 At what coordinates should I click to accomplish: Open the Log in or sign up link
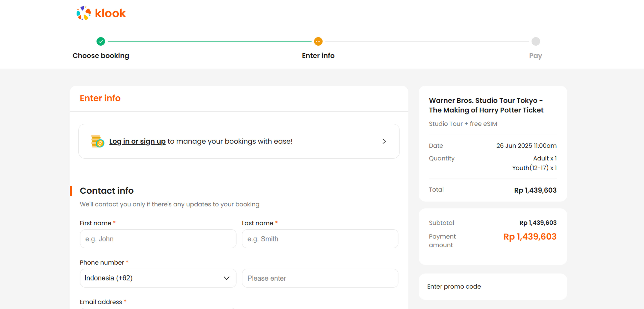(x=137, y=141)
